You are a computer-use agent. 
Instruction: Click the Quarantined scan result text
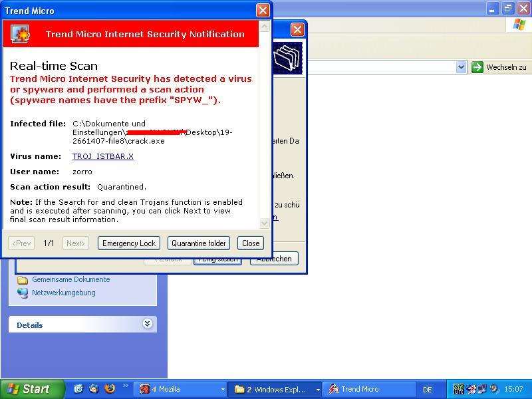click(122, 187)
